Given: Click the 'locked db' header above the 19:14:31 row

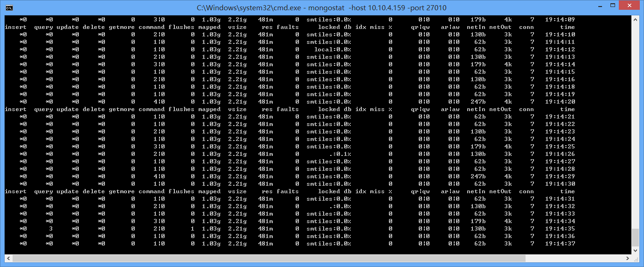Looking at the screenshot, I should pyautogui.click(x=335, y=191).
